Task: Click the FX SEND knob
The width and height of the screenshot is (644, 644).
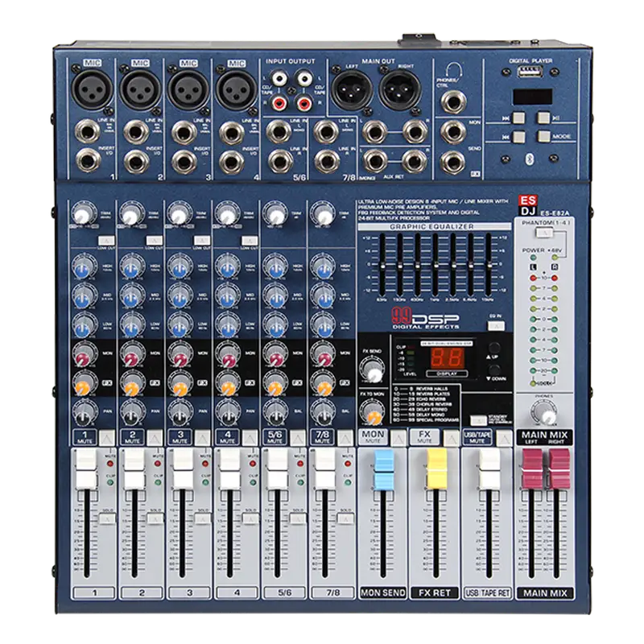Action: click(x=371, y=369)
